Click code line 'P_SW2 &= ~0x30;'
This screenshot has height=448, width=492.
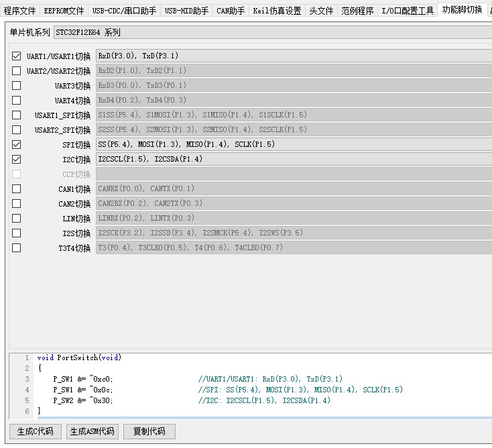coord(83,400)
